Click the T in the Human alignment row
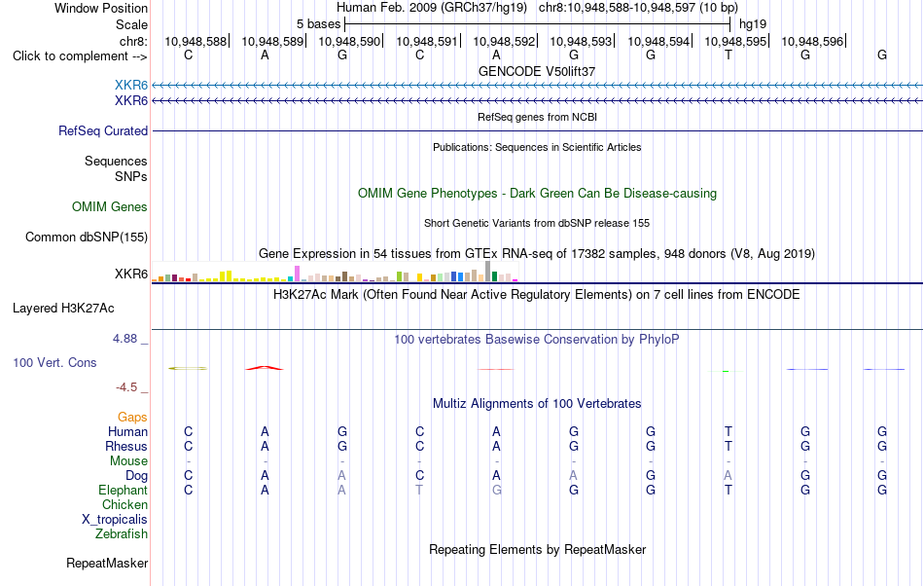 (x=729, y=431)
